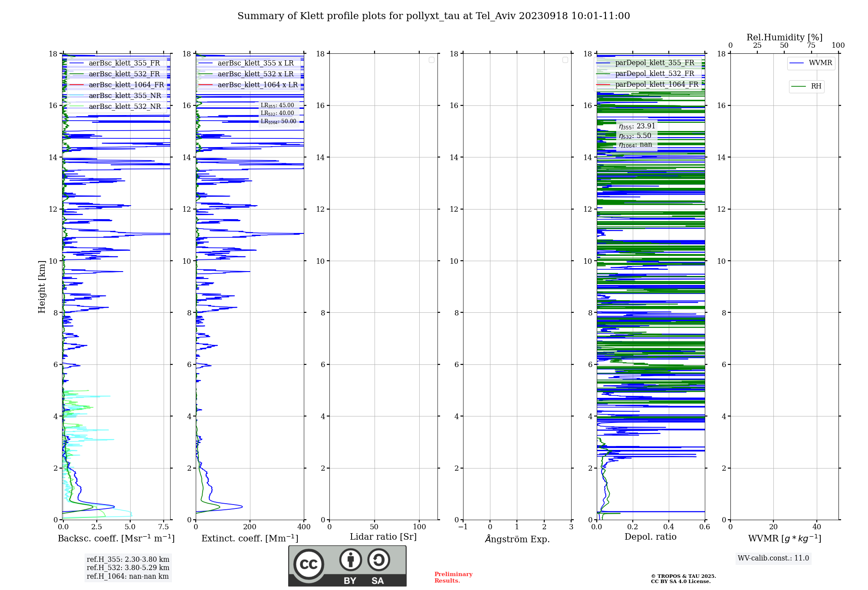
Task: Click the Extinct. coeff. axis label
Action: (250, 538)
